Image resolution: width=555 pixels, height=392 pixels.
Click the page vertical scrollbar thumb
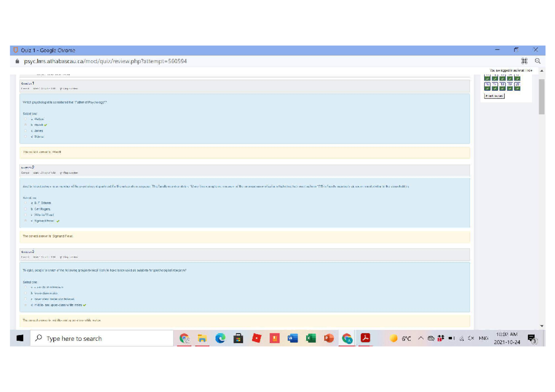coord(542,96)
